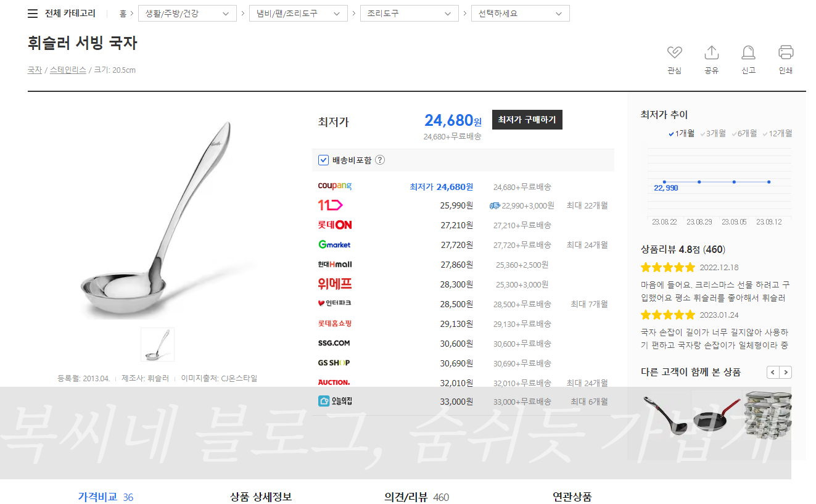The width and height of the screenshot is (816, 504).
Task: Click the 롯데ON 27,210원 price
Action: click(x=456, y=225)
